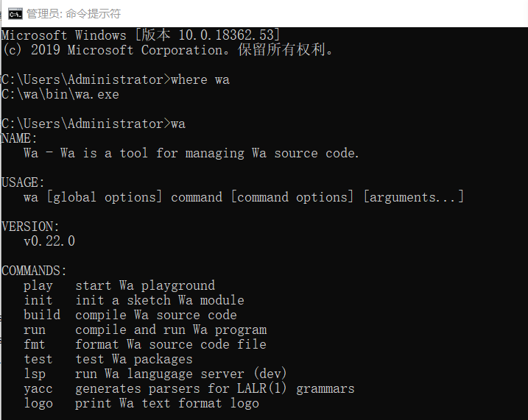Click the 'play' command name
The image size is (528, 420).
38,285
